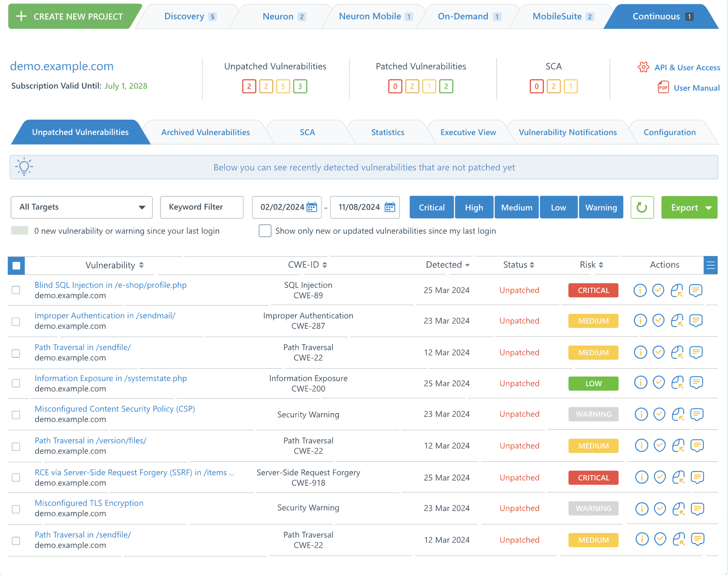Toggle the select-all checkbox in table header
Screen dimensions: 728x575
pos(16,266)
